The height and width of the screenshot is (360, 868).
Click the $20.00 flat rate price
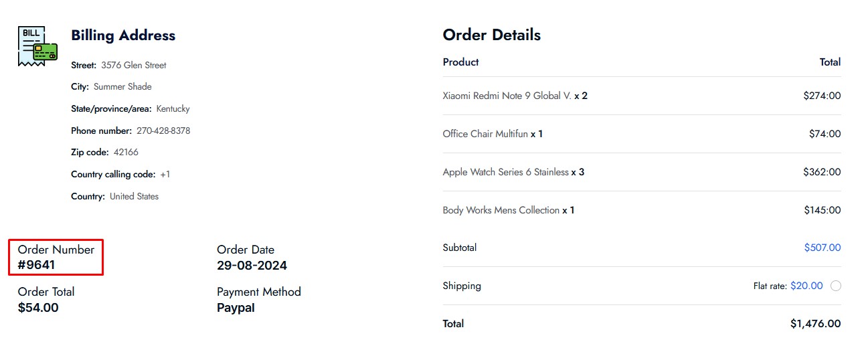pyautogui.click(x=806, y=286)
